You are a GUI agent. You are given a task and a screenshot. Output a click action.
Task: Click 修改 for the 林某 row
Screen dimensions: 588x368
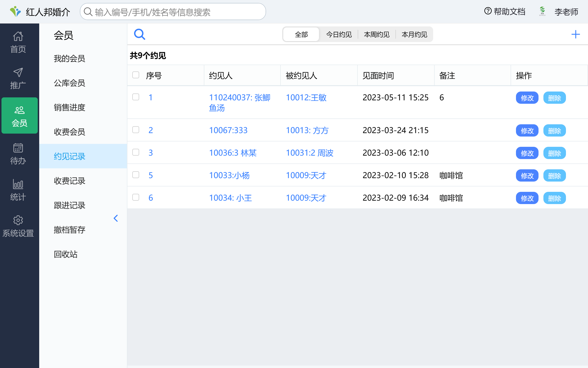[527, 153]
